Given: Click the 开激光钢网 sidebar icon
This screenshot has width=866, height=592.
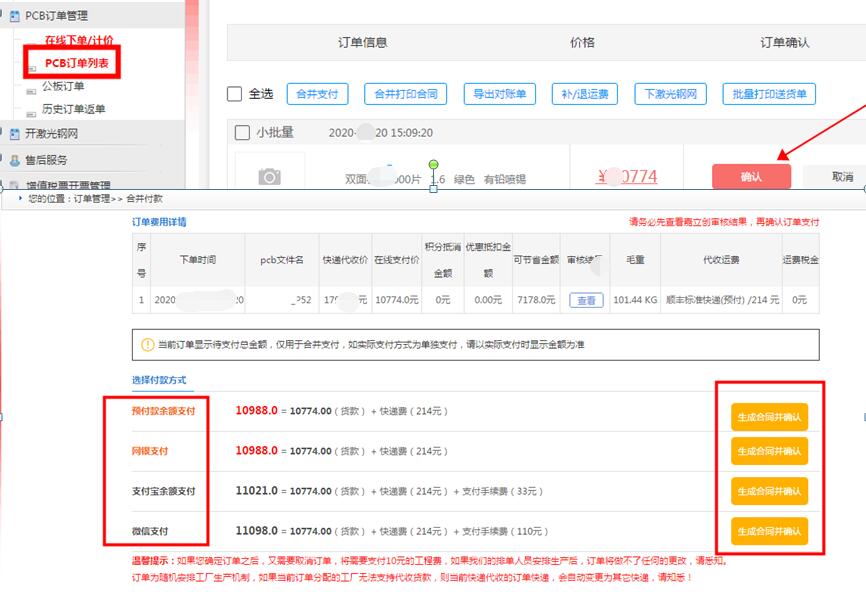Looking at the screenshot, I should (x=14, y=134).
